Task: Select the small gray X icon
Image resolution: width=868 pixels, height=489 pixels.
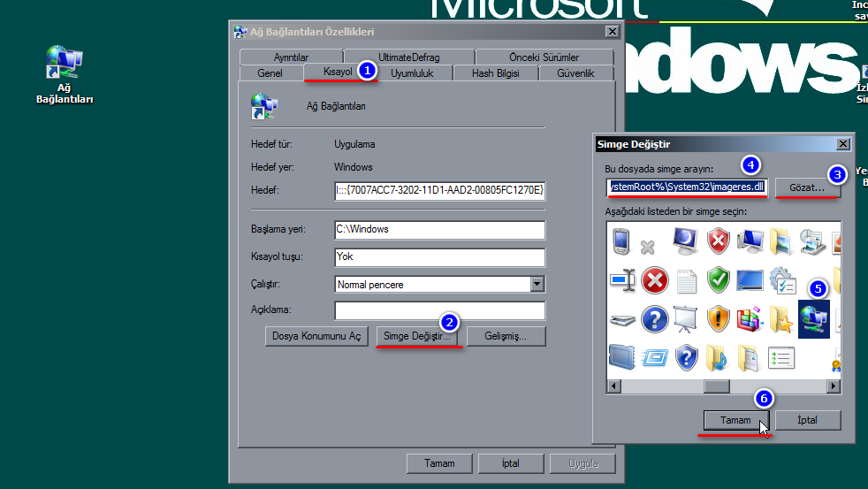Action: click(648, 247)
